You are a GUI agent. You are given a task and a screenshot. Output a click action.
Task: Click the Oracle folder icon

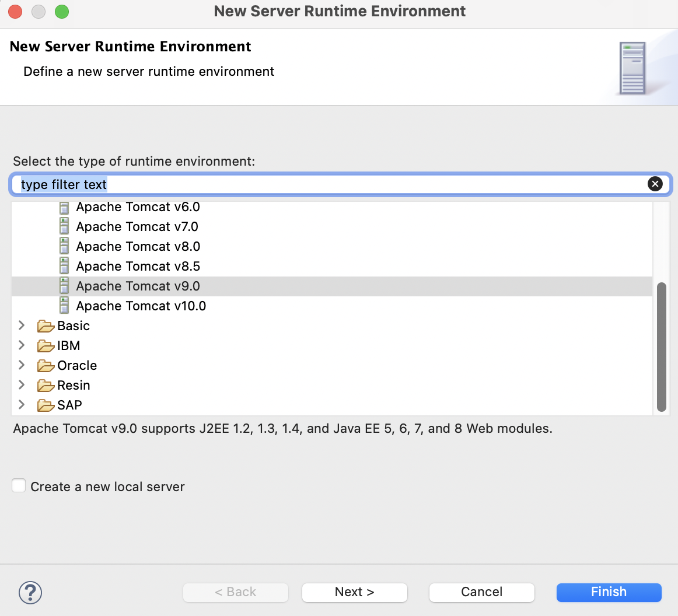click(x=46, y=366)
